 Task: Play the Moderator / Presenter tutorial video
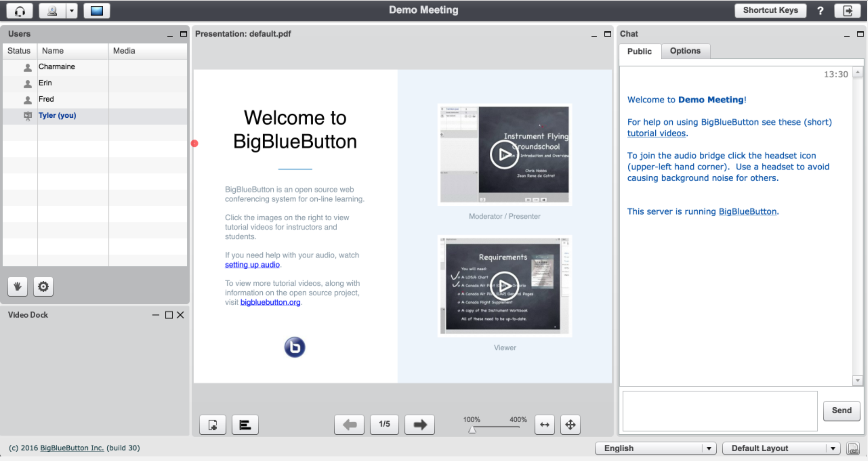coord(504,155)
